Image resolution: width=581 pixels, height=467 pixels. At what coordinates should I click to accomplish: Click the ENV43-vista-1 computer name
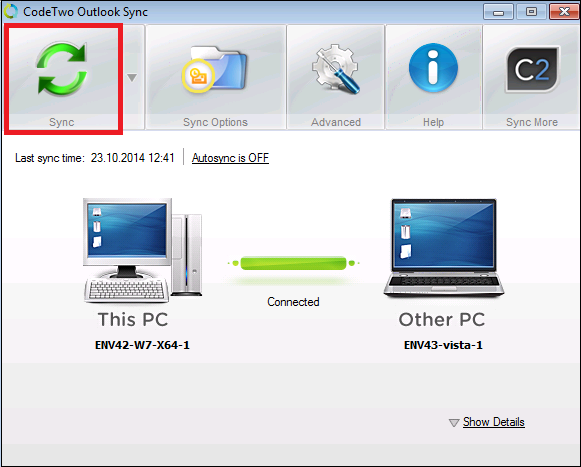(443, 345)
